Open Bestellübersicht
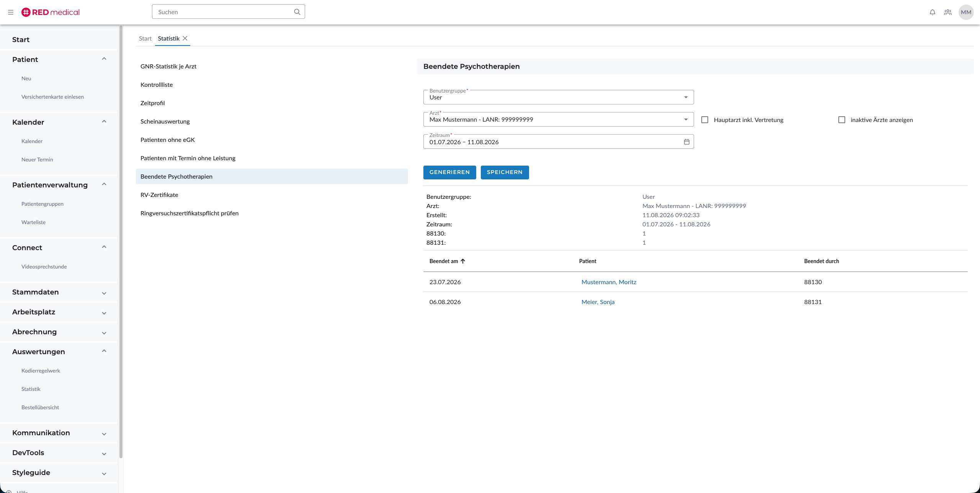 pos(40,407)
